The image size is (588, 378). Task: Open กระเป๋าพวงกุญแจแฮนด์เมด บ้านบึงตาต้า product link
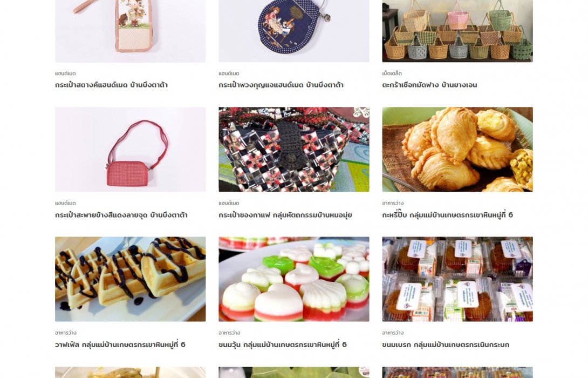(x=281, y=85)
